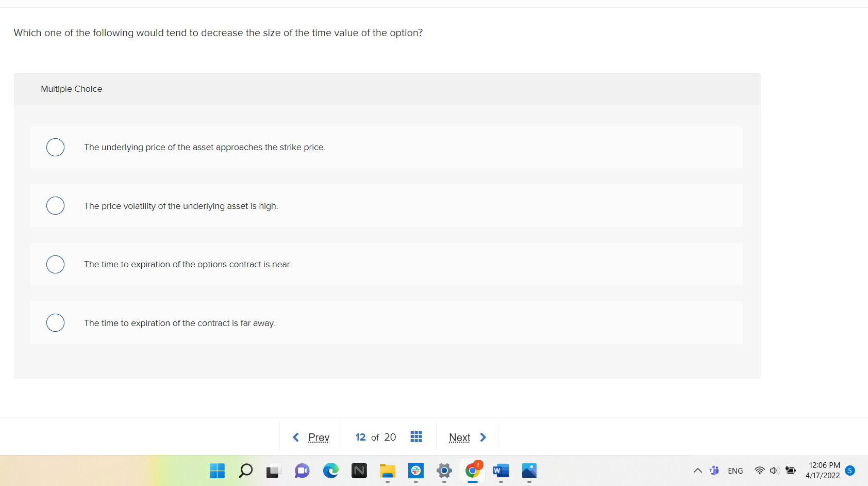Select radio for 'underlying price approaches strike price'
Viewport: 868px width, 486px height.
point(55,147)
